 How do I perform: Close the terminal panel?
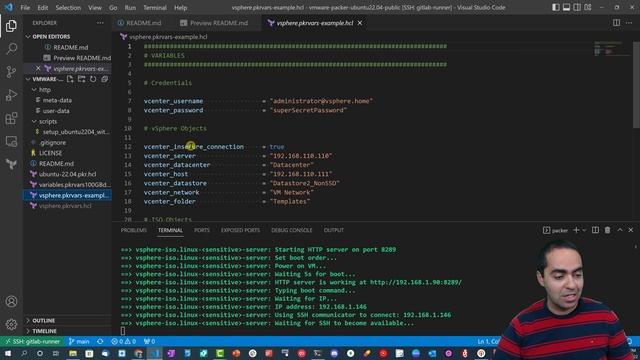(631, 230)
